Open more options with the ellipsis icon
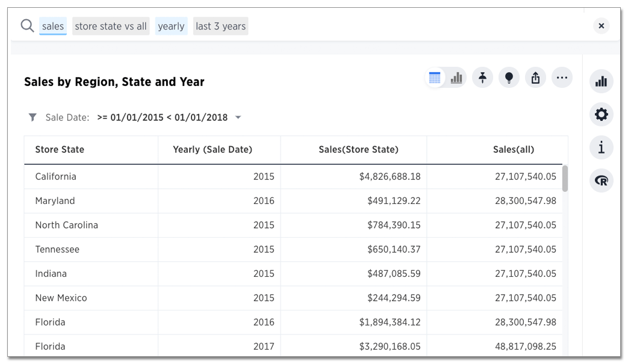Image resolution: width=628 pixels, height=364 pixels. point(562,78)
